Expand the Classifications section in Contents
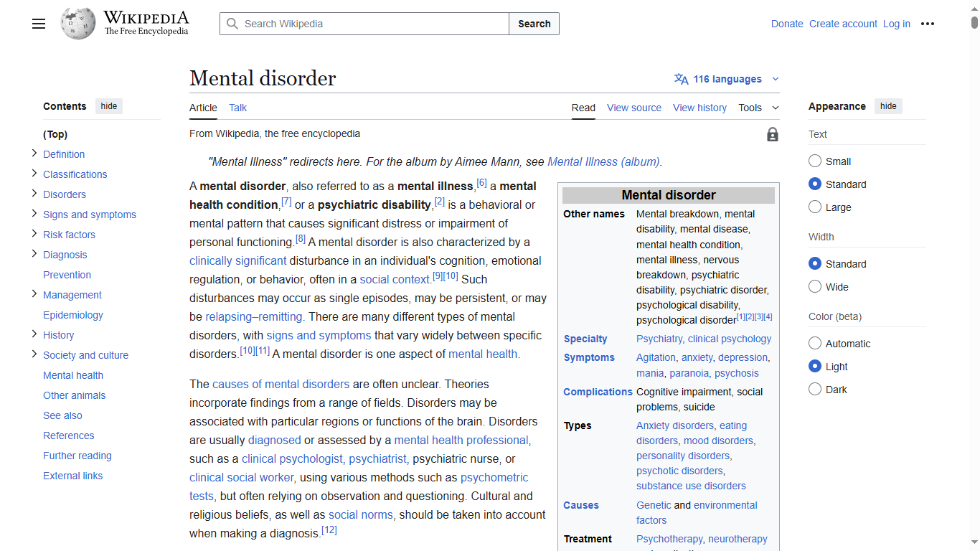 (x=34, y=174)
